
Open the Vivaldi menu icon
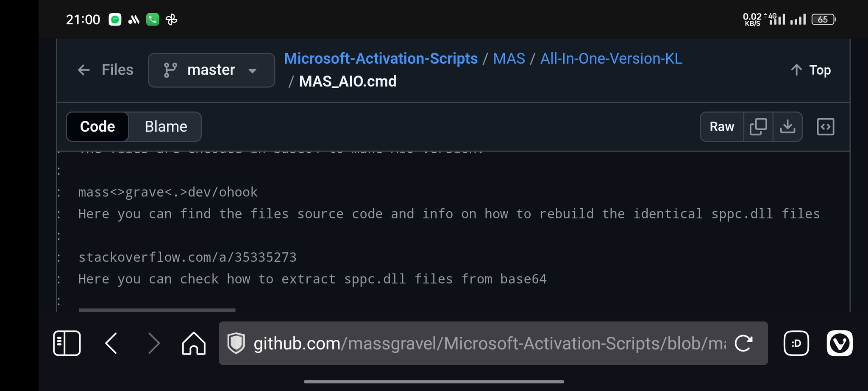click(839, 343)
